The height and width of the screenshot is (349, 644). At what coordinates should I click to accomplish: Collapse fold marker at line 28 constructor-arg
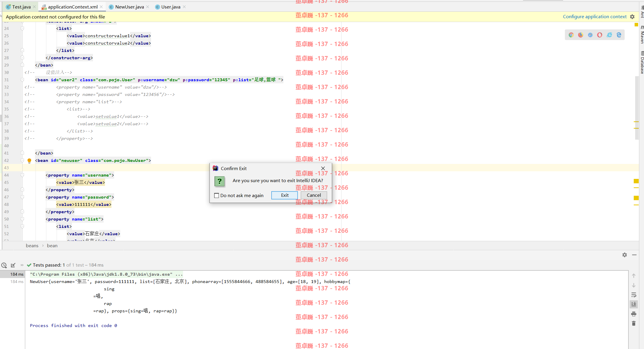22,58
